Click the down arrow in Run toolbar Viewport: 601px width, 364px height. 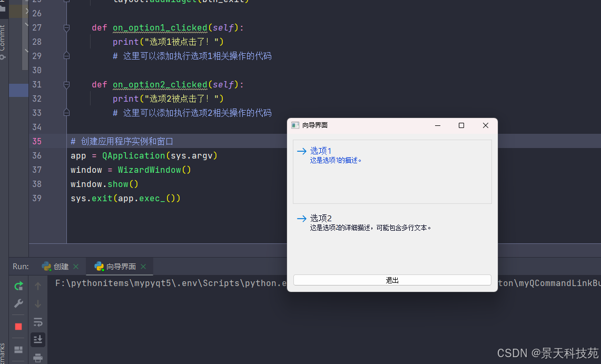point(38,304)
